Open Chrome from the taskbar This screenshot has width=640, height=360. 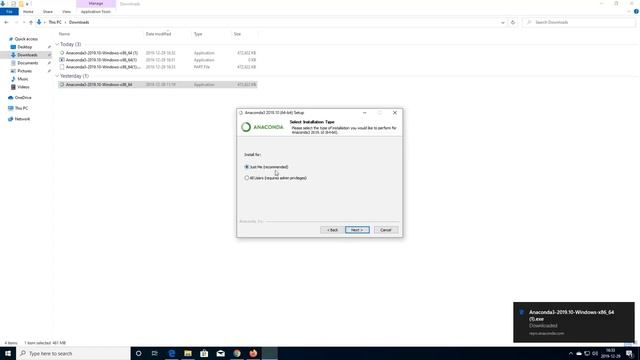[237, 353]
